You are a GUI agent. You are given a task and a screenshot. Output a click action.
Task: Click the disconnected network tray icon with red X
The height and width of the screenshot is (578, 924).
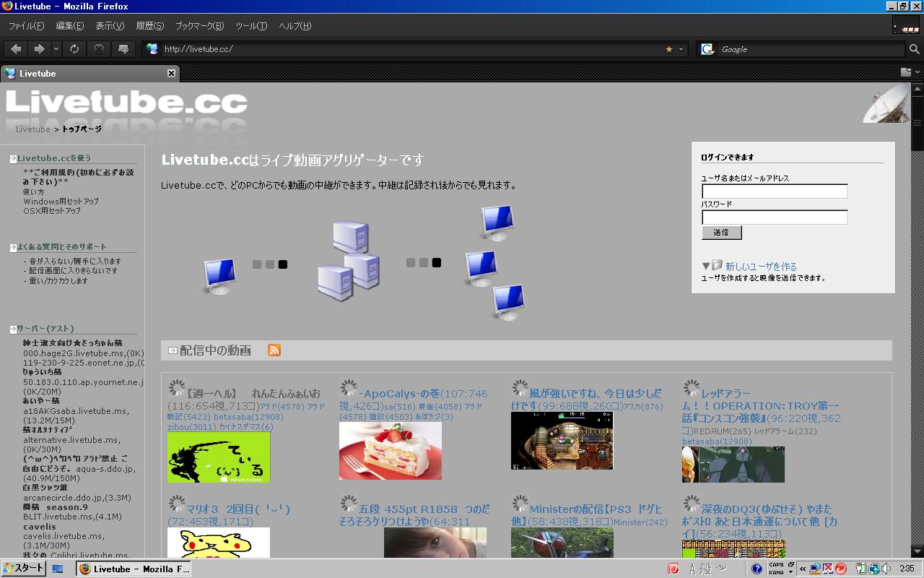tap(828, 569)
